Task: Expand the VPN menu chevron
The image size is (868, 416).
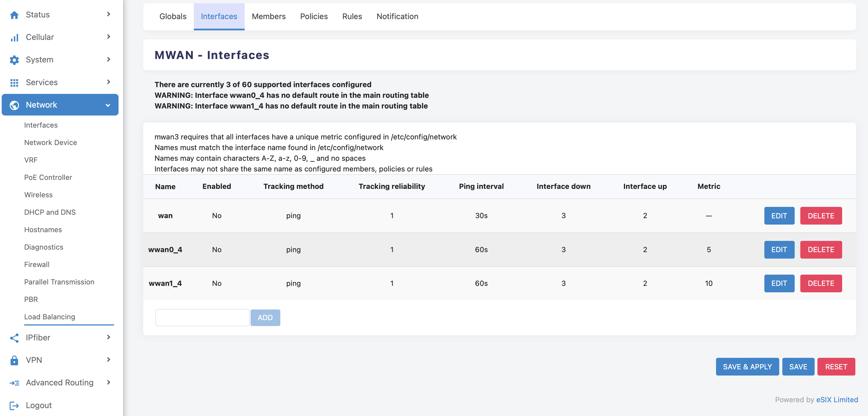Action: (x=108, y=360)
